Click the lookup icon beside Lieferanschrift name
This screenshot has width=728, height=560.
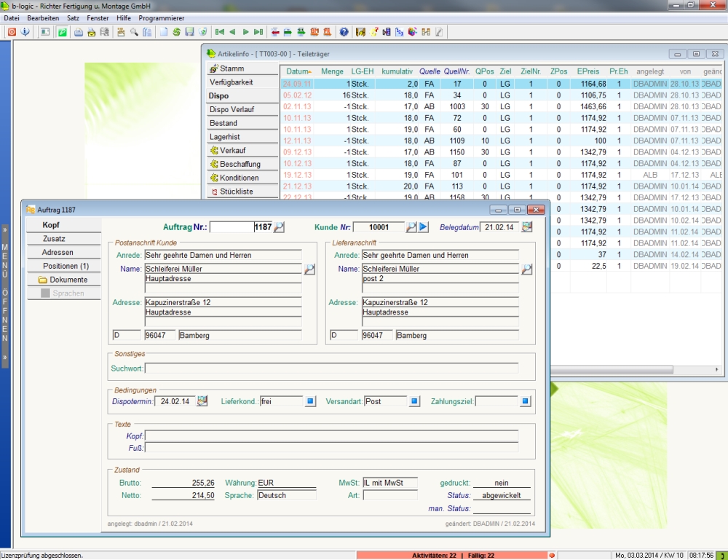pyautogui.click(x=527, y=269)
